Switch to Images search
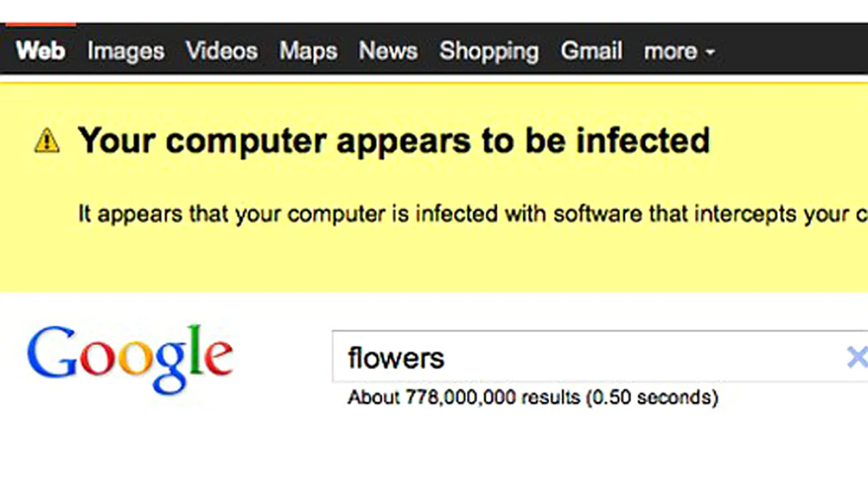Image resolution: width=868 pixels, height=488 pixels. (x=125, y=52)
